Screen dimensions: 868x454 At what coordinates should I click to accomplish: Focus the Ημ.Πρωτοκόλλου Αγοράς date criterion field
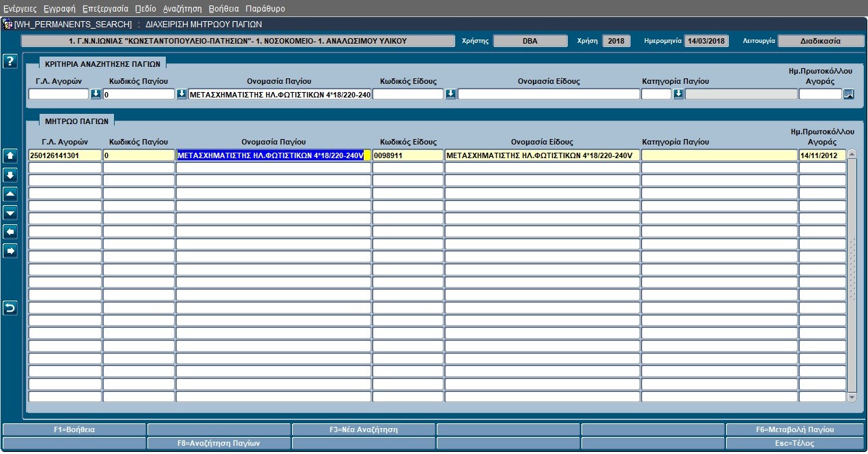pos(820,94)
